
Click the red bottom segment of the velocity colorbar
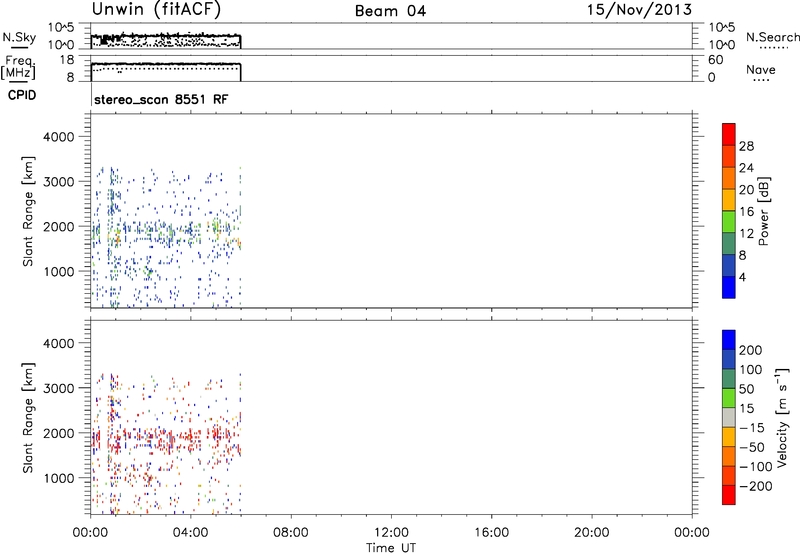point(729,495)
